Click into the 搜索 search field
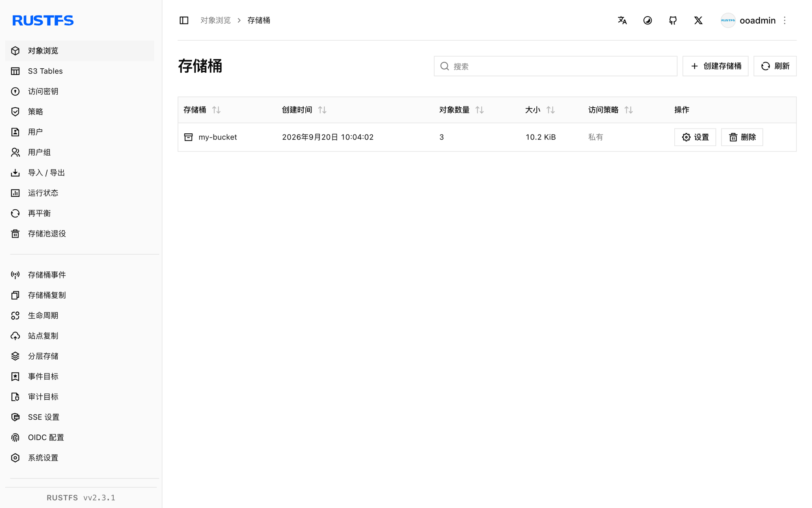812x508 pixels. click(555, 66)
